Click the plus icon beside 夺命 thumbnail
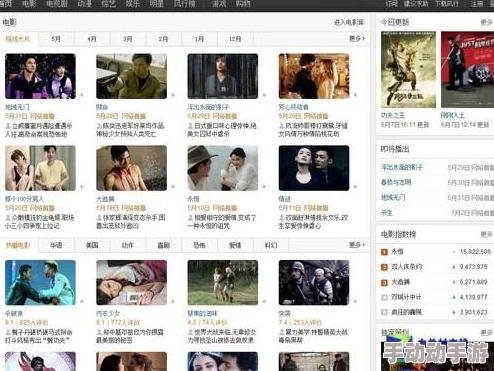494x371 pixels. tap(173, 95)
